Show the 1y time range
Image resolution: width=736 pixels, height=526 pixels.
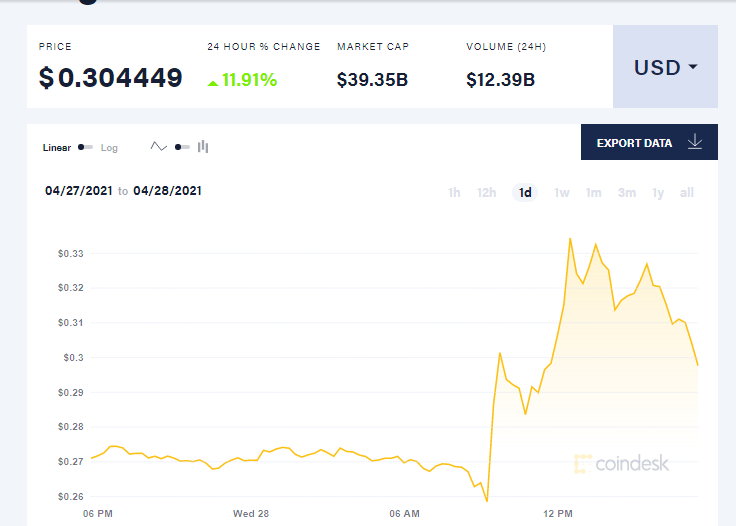tap(658, 192)
